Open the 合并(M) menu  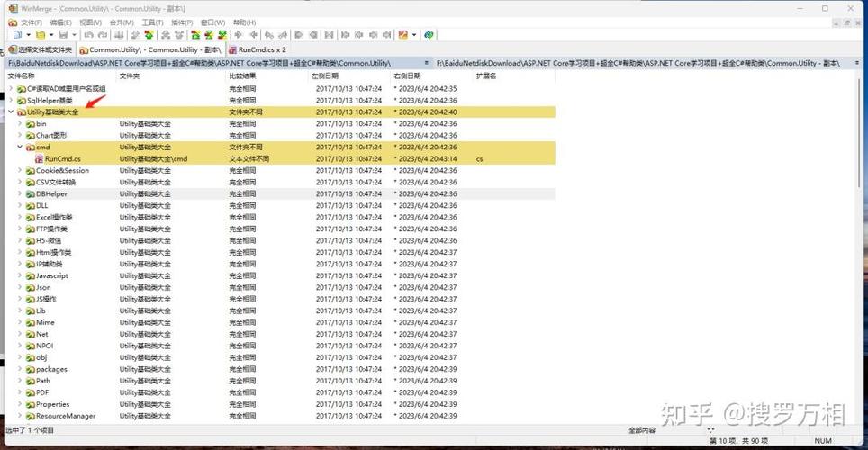click(x=122, y=22)
